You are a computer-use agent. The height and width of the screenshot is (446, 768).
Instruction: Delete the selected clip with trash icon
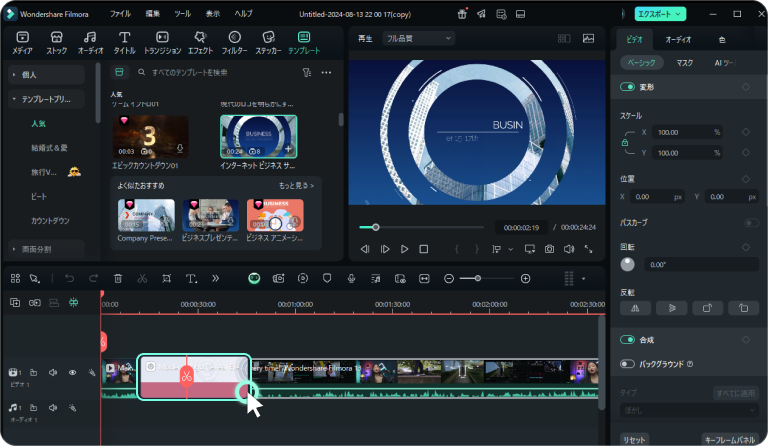pyautogui.click(x=118, y=279)
